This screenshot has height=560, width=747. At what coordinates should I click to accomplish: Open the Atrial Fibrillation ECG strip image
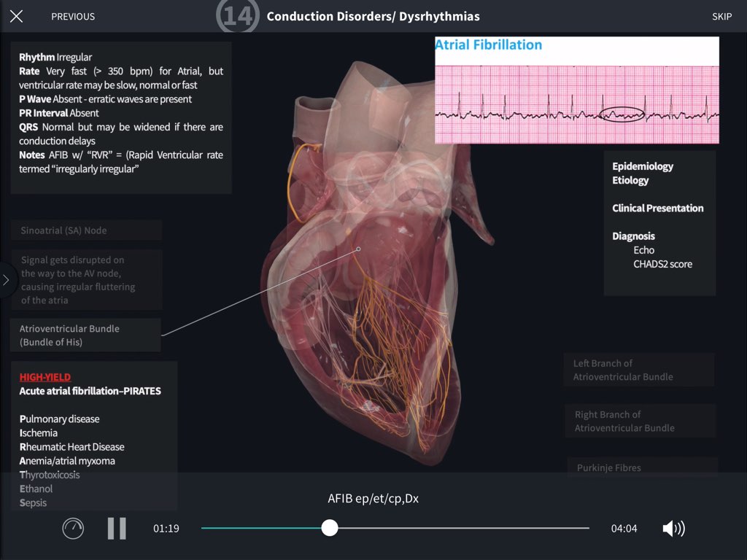click(576, 90)
